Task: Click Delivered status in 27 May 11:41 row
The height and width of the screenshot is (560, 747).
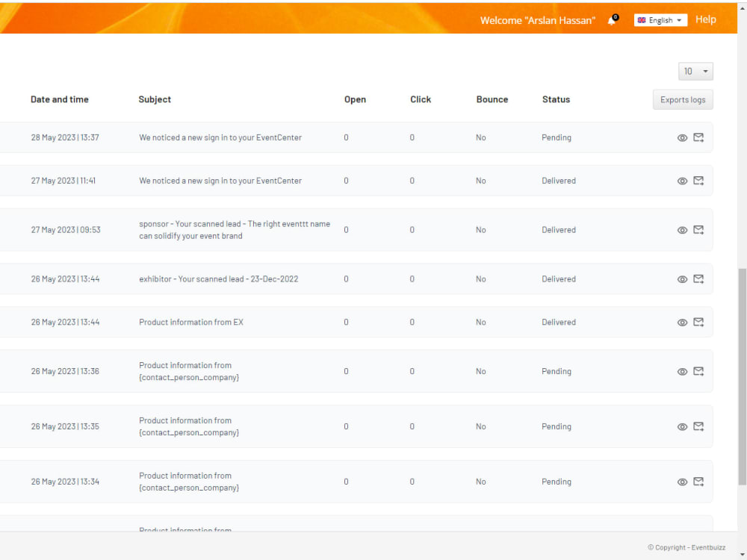Action: coord(558,181)
